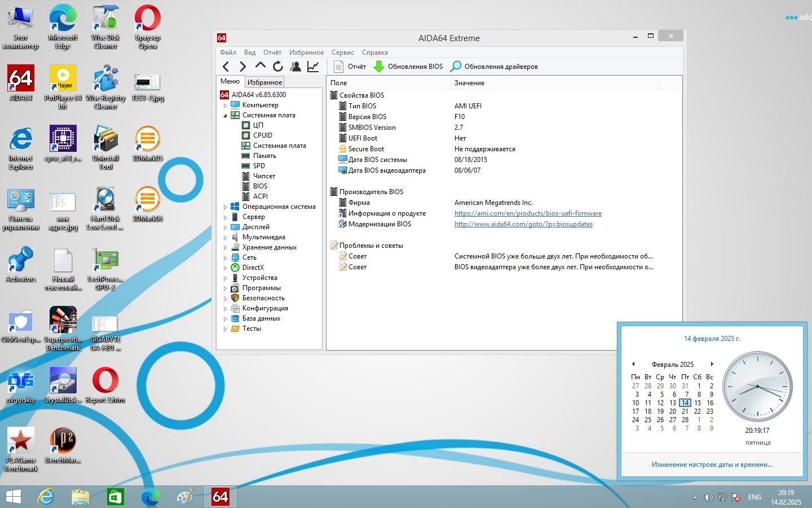Open the user icon in the AIDA64 toolbar

pos(295,67)
